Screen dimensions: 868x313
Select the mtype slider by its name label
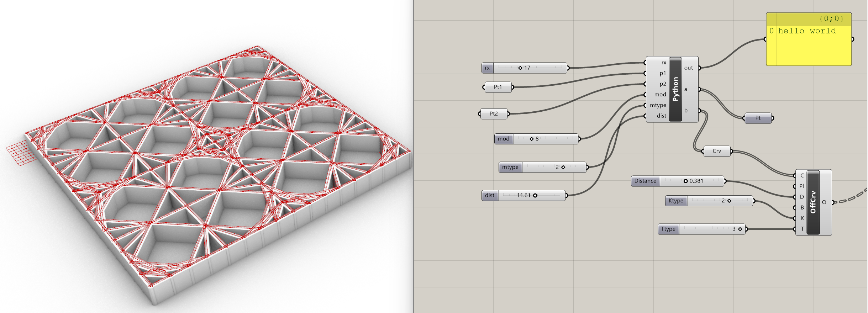[510, 167]
